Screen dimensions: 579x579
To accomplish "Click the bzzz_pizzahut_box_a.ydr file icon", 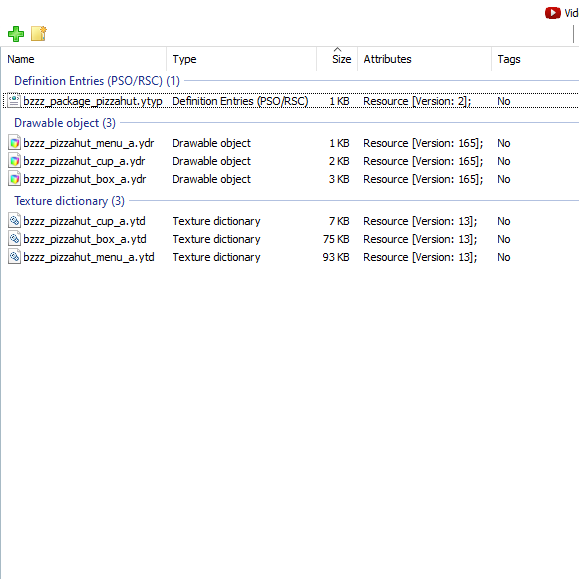I will (x=14, y=179).
